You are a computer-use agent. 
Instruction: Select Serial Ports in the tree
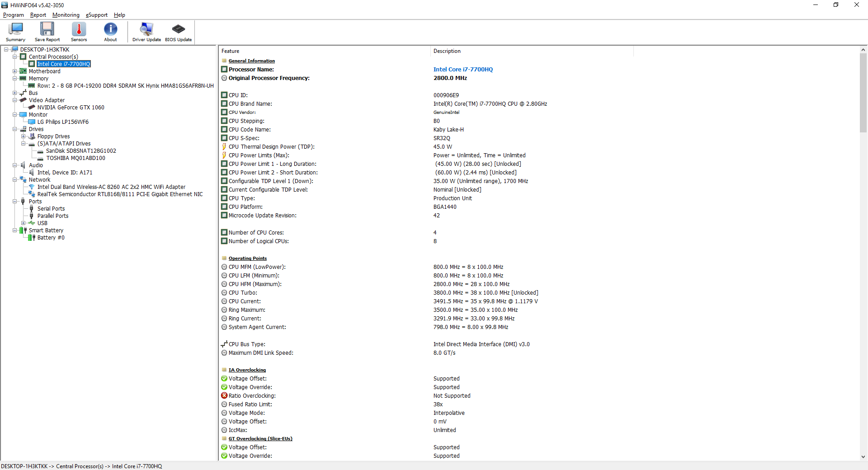[x=51, y=208]
